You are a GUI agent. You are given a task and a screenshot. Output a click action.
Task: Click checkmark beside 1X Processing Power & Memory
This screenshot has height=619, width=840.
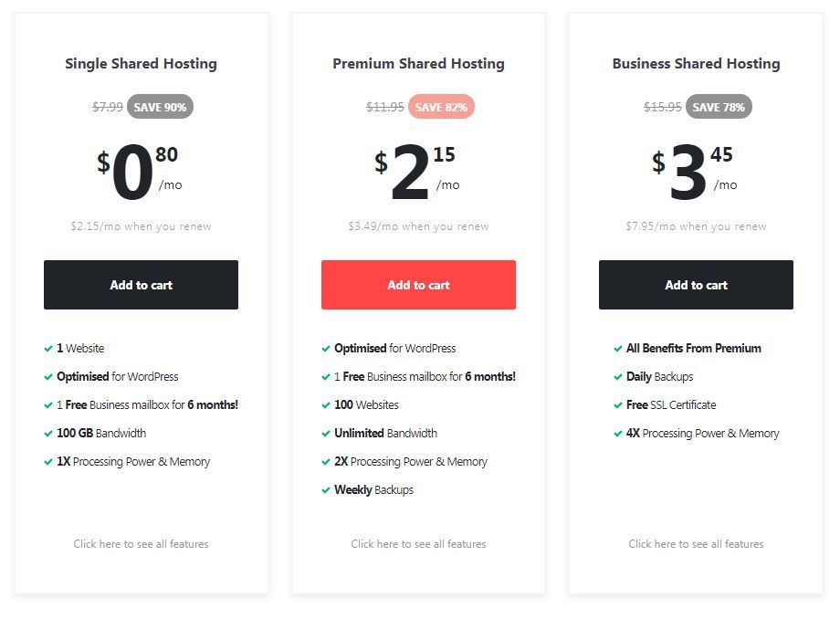pos(48,462)
